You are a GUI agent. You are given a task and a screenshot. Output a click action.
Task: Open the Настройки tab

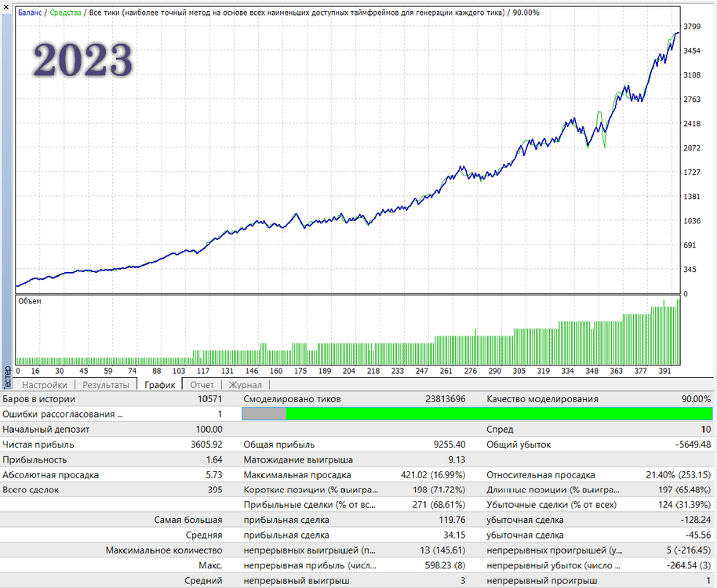(x=45, y=385)
